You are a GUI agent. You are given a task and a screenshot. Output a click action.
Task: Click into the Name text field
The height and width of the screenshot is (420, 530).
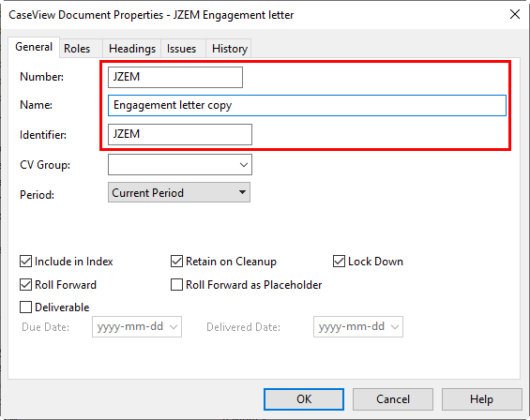point(307,105)
